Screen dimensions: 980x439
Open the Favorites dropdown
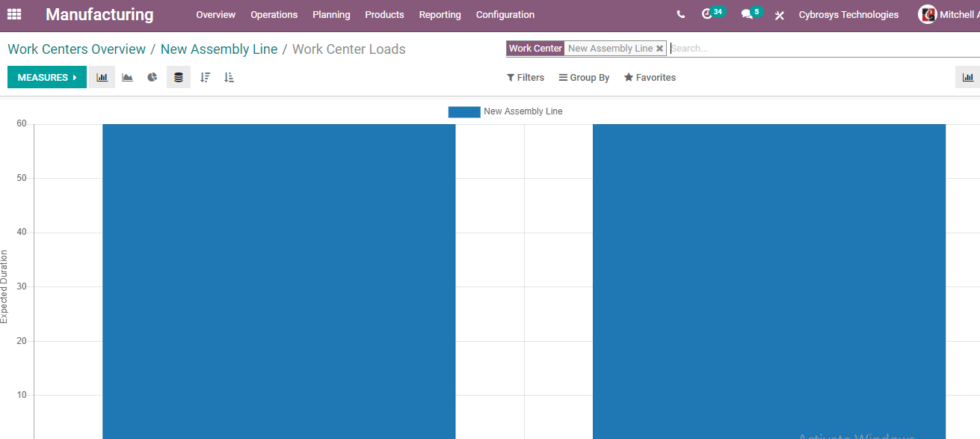coord(650,78)
